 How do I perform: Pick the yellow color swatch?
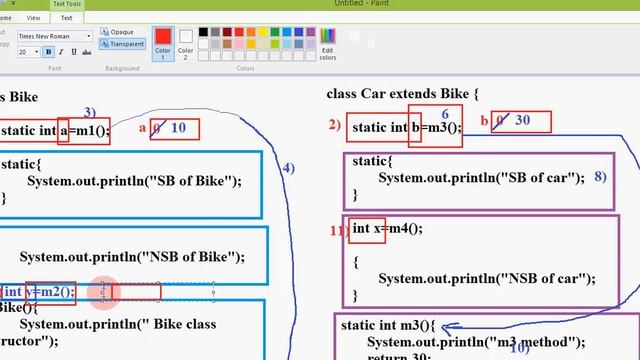(x=263, y=32)
